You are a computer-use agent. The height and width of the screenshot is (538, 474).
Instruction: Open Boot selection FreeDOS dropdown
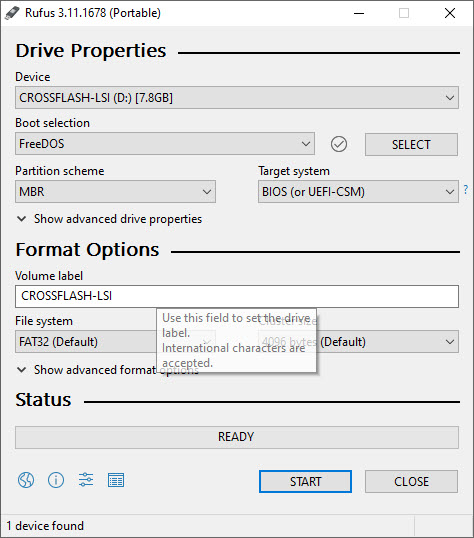pos(165,144)
